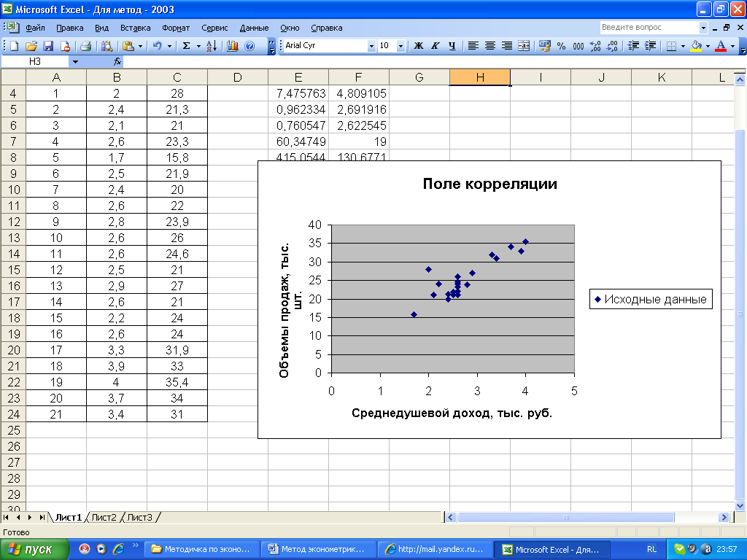The width and height of the screenshot is (747, 560).
Task: Click the AutoSum sigma icon
Action: (186, 46)
